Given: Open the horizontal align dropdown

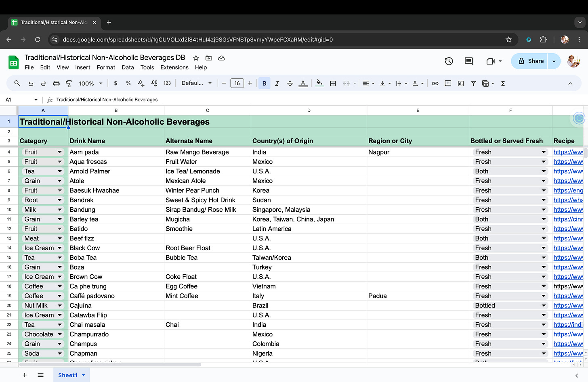Looking at the screenshot, I should click(x=369, y=83).
